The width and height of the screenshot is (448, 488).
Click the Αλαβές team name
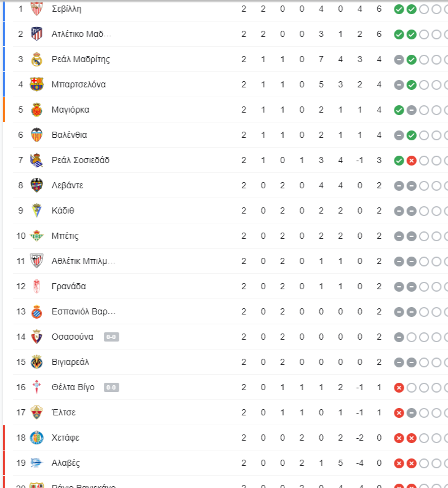coord(66,463)
